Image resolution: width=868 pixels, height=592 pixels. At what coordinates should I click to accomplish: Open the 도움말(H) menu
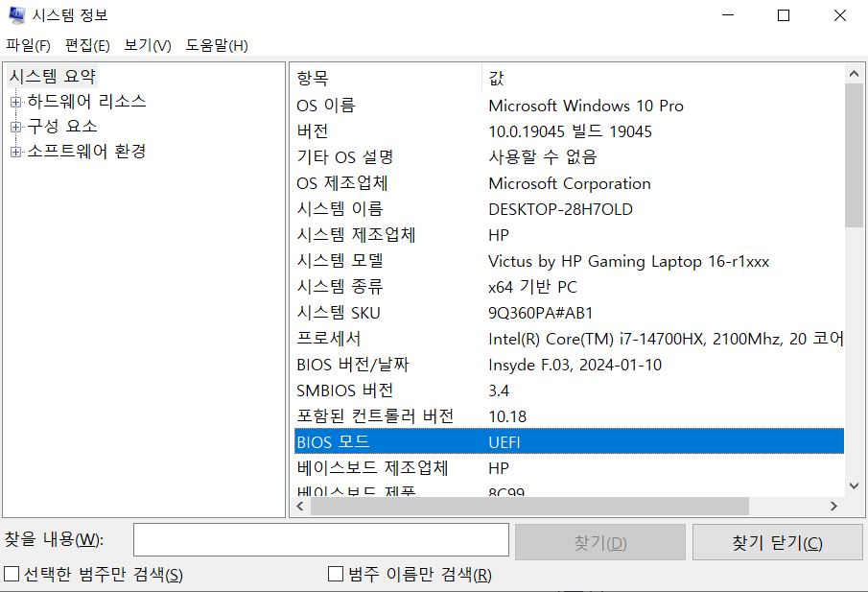tap(217, 45)
